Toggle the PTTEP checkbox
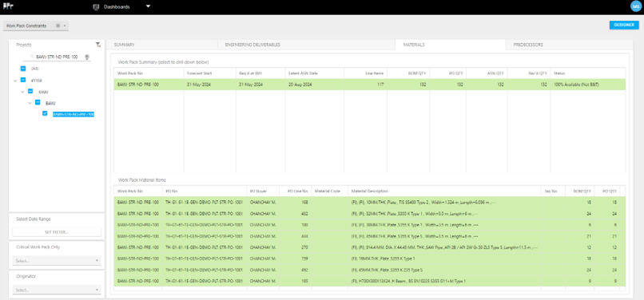The width and height of the screenshot is (644, 300). tap(23, 81)
